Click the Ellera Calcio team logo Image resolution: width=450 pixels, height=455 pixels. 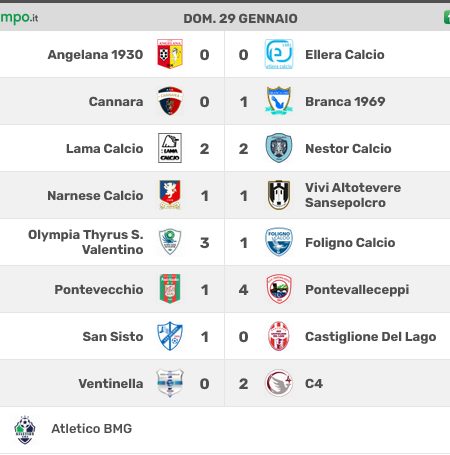(x=279, y=54)
